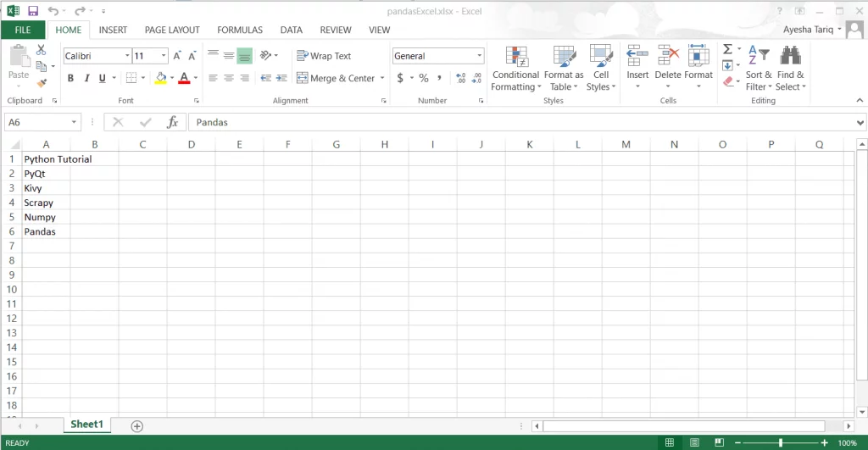Select the Format Painter brush
The height and width of the screenshot is (450, 868).
tap(42, 83)
